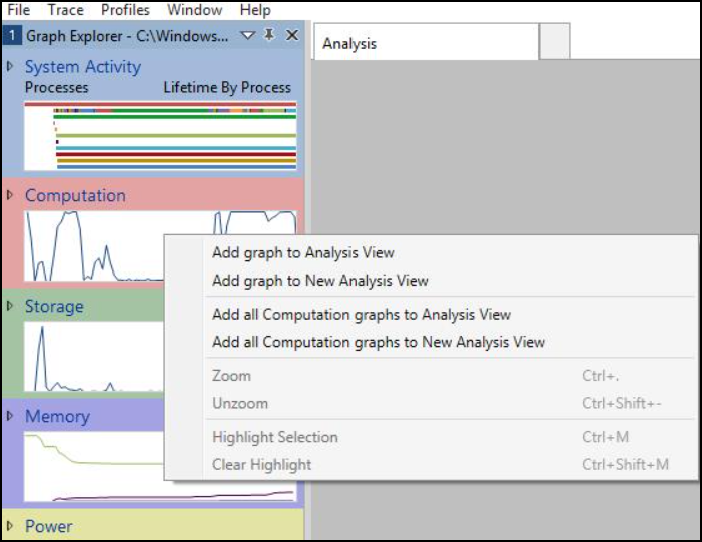Close the Graph Explorer panel
This screenshot has height=542, width=702.
click(x=291, y=35)
